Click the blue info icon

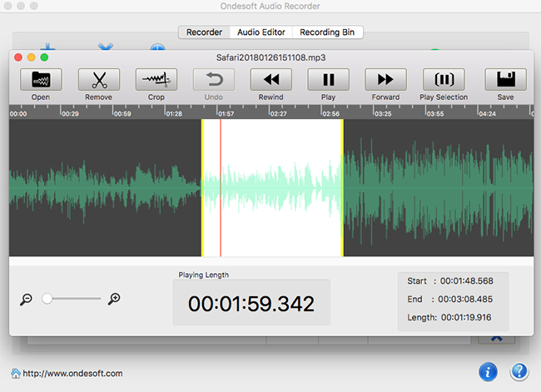coord(489,372)
